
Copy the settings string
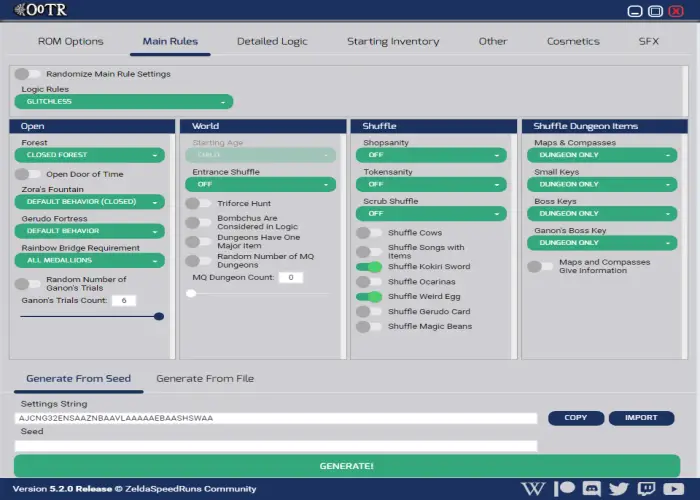576,418
